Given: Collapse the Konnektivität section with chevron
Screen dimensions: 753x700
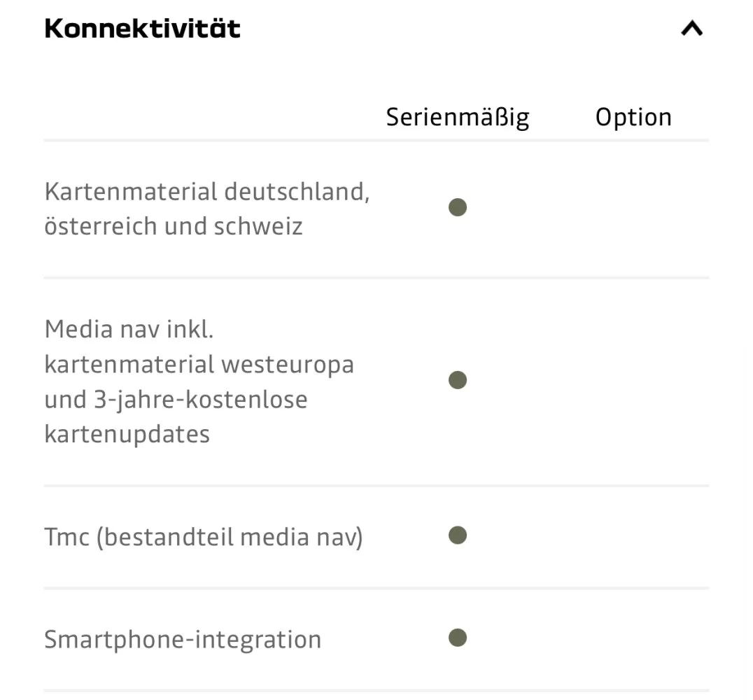Looking at the screenshot, I should coord(691,29).
